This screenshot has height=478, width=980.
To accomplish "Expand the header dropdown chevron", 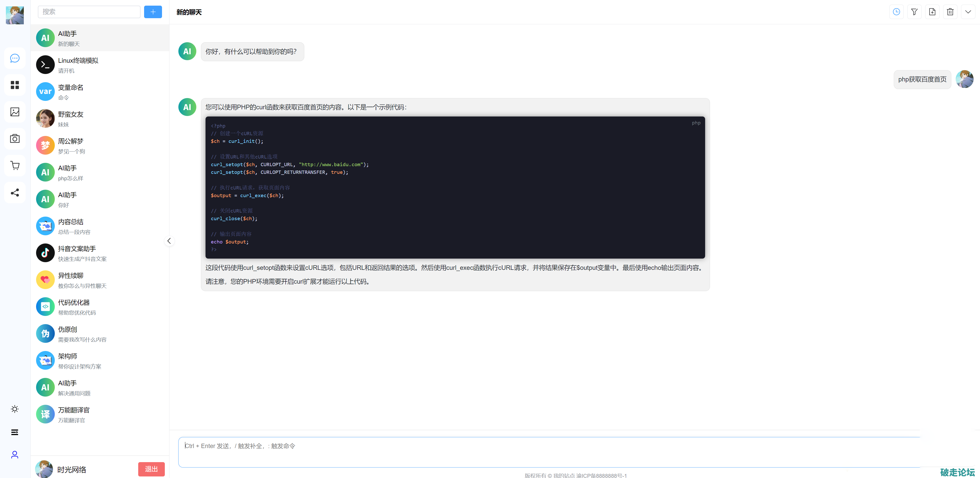I will click(968, 12).
